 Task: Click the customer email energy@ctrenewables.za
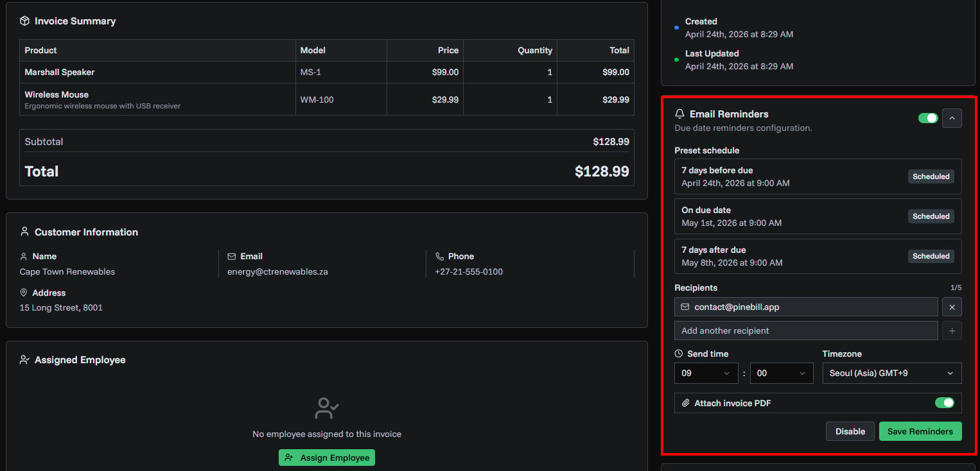tap(277, 271)
